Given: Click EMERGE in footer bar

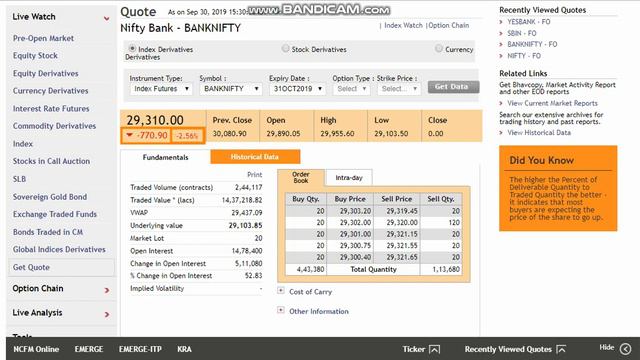Looking at the screenshot, I should [x=89, y=349].
